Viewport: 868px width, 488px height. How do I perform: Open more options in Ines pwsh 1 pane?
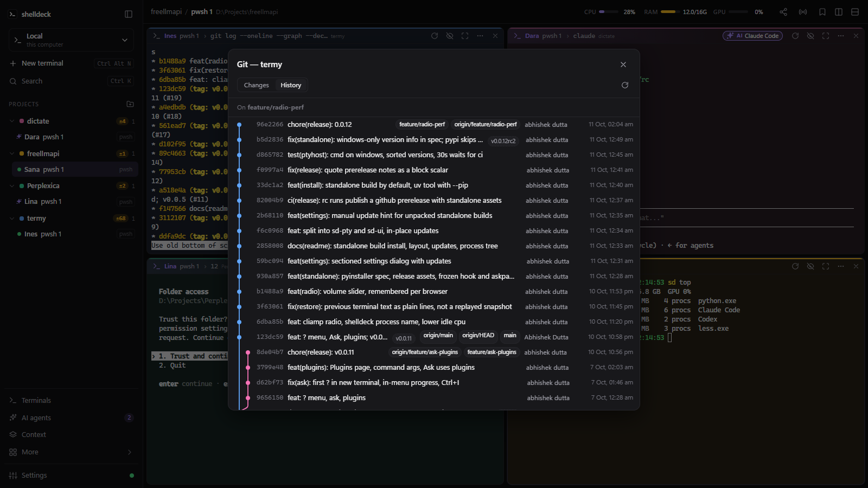(480, 36)
